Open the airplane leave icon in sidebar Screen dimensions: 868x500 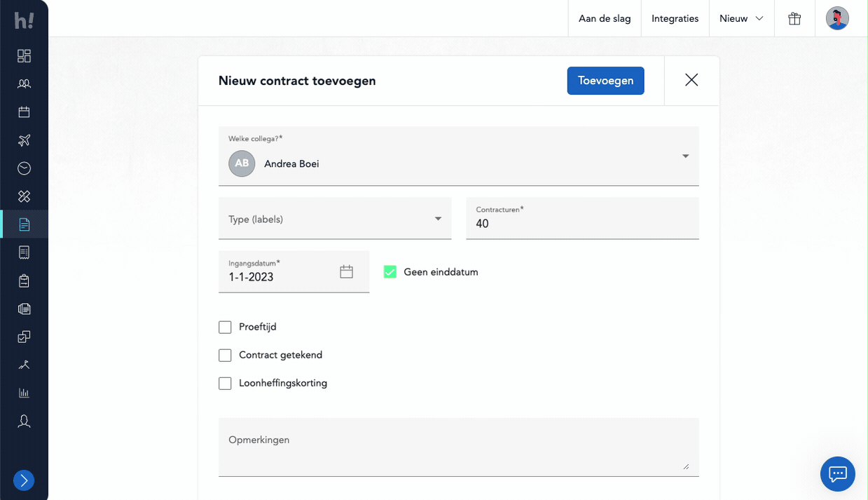[x=24, y=140]
